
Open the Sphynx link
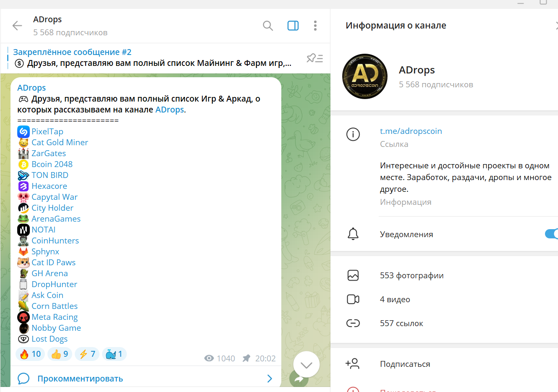click(x=45, y=251)
